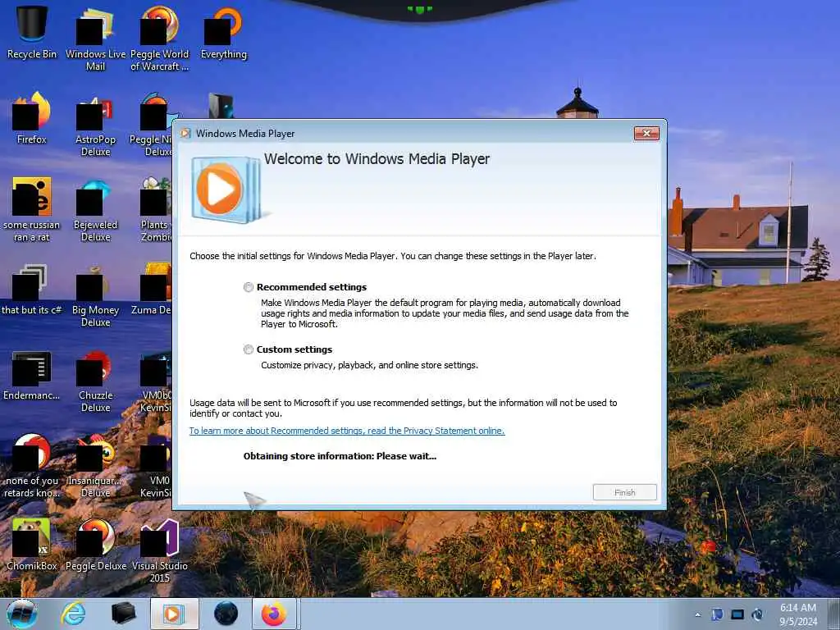Select the Firefox desktop shortcut
The width and height of the screenshot is (840, 630).
[32, 118]
